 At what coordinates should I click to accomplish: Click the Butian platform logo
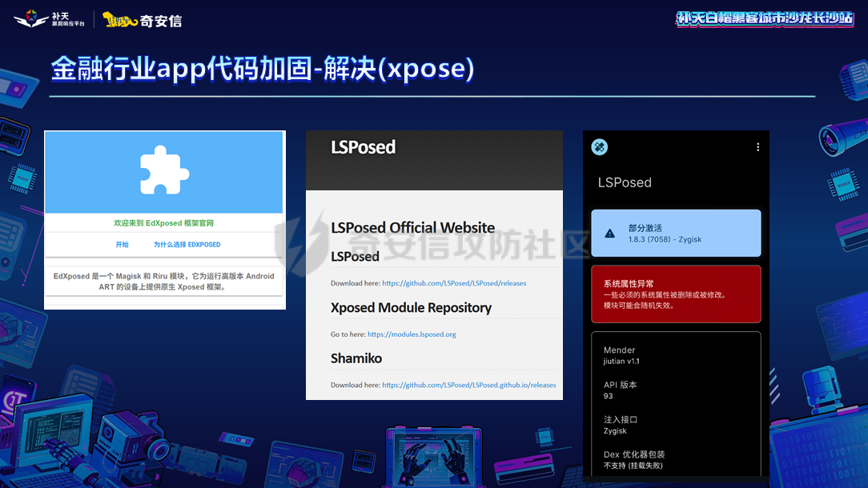click(x=50, y=18)
